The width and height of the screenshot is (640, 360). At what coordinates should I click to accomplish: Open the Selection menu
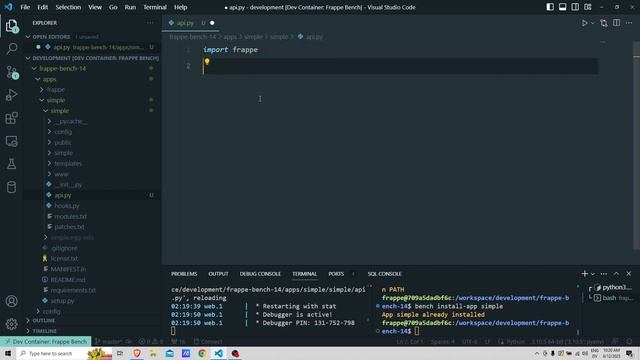click(68, 7)
